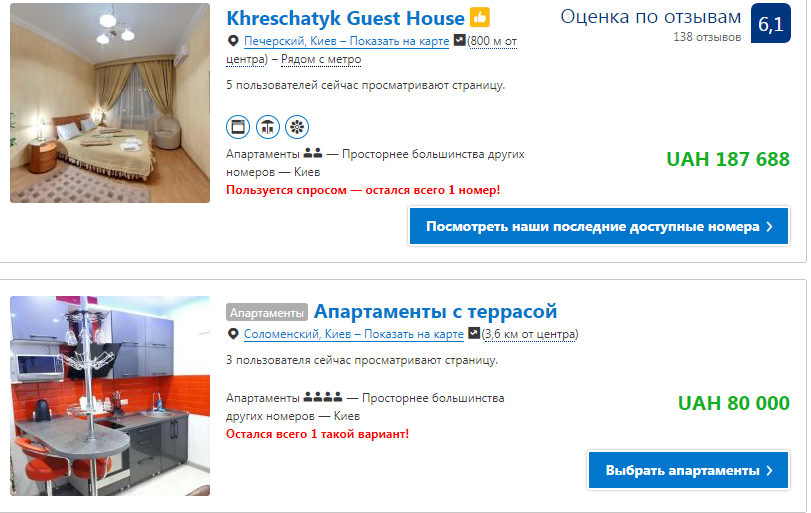Open Khreschatyk Guest House title link

coord(346,18)
